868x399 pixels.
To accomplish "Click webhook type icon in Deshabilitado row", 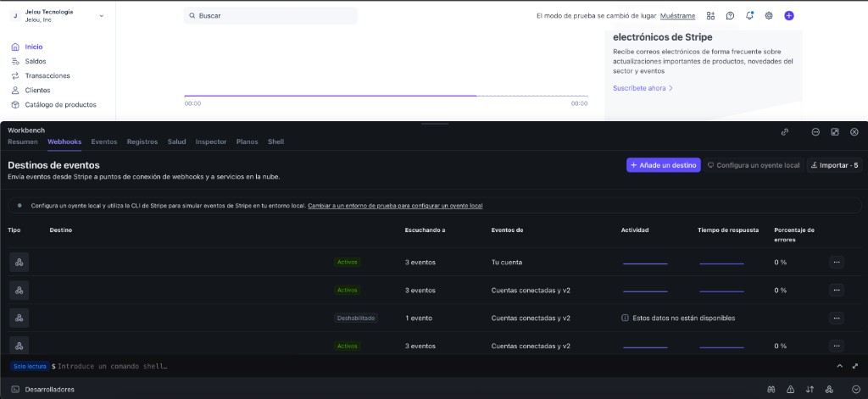I will click(x=19, y=318).
